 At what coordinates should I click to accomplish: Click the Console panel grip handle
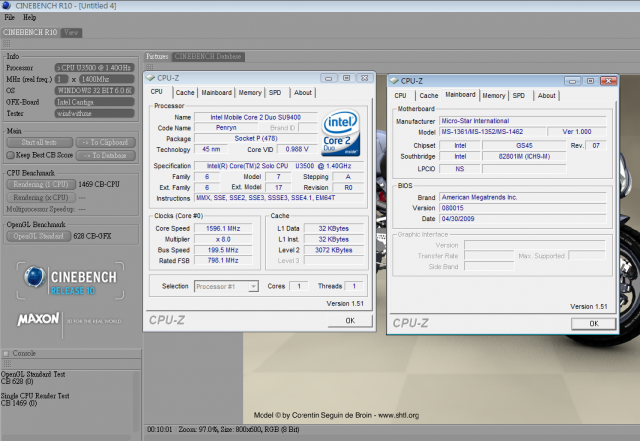[x=7, y=364]
